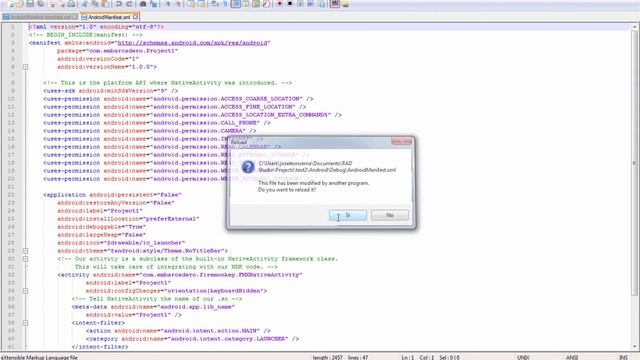Collapse the application fold marker at line 29

[25, 251]
